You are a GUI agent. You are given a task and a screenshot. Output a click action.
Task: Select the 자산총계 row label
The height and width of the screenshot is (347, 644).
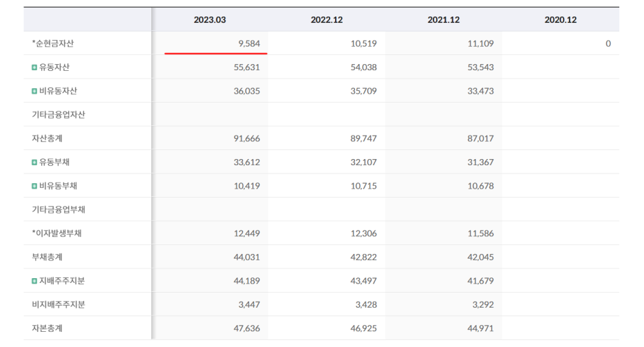47,138
